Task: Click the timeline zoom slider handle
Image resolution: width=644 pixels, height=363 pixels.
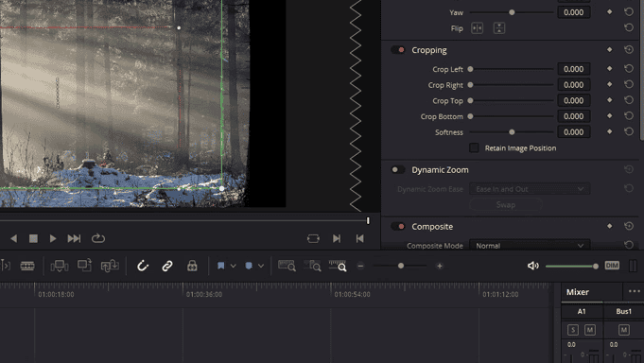Action: 401,266
